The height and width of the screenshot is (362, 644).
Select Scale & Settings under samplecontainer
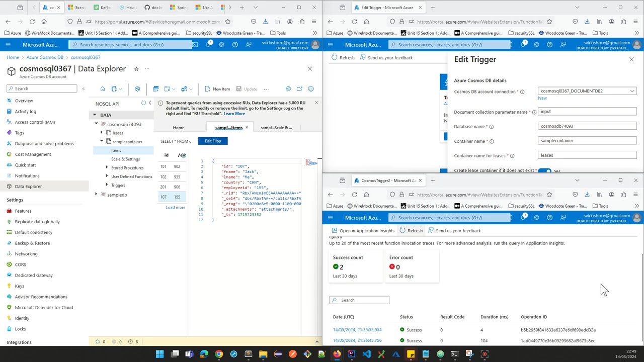[125, 159]
